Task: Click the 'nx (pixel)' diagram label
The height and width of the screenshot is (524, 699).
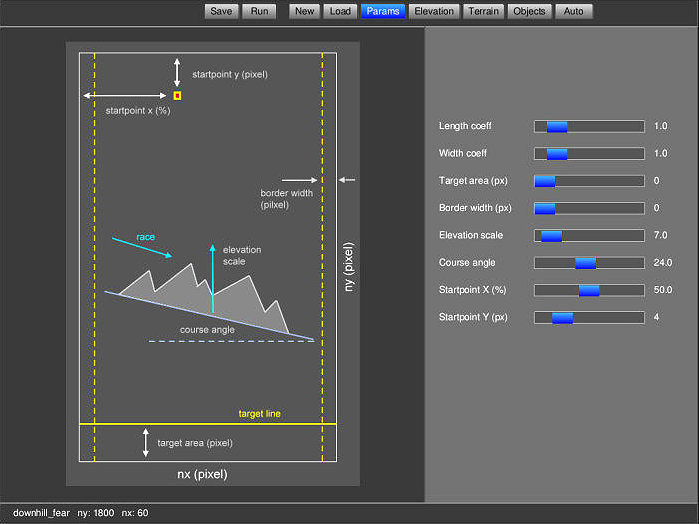Action: [x=202, y=474]
